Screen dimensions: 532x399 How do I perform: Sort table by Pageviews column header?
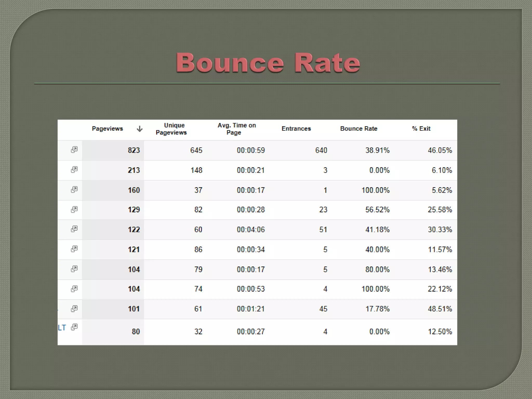(107, 129)
